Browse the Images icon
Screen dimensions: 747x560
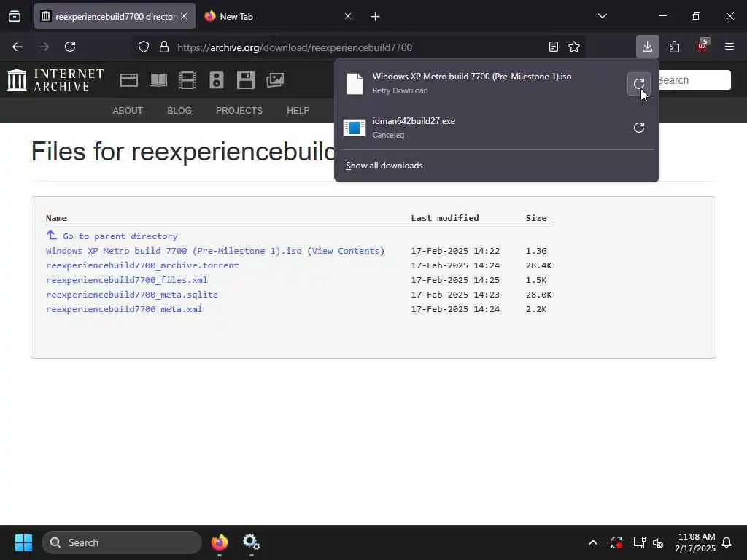[275, 80]
